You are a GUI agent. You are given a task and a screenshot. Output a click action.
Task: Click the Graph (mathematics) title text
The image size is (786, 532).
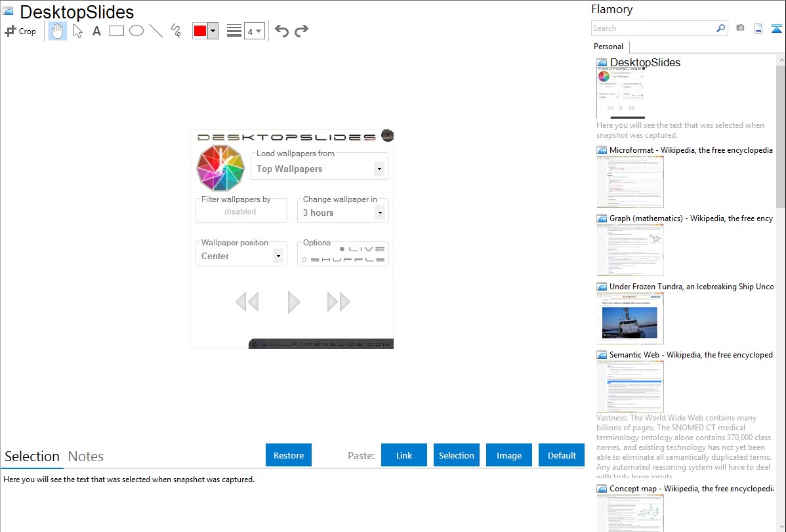[691, 218]
